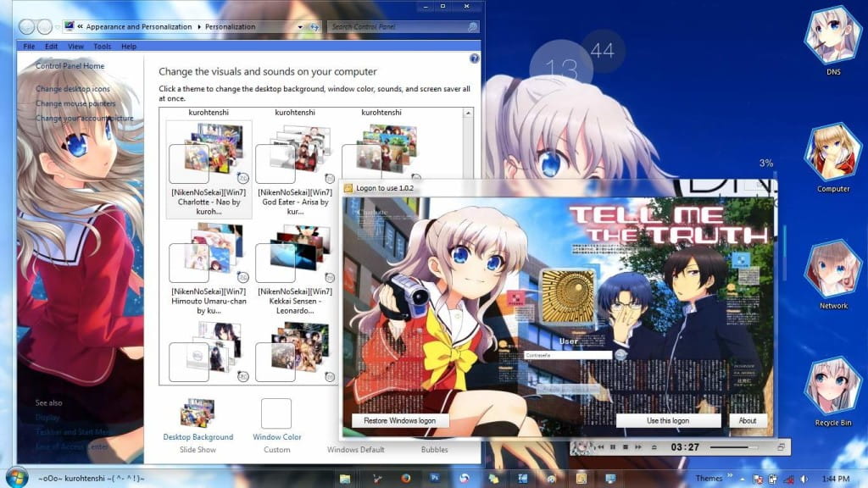Image resolution: width=868 pixels, height=488 pixels.
Task: Open the recent pages dropdown arrow
Action: (301, 26)
